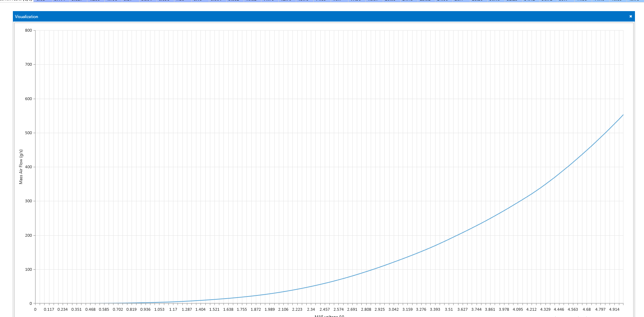644x317 pixels.
Task: Click the 300 label on the y-axis
Action: (29, 201)
